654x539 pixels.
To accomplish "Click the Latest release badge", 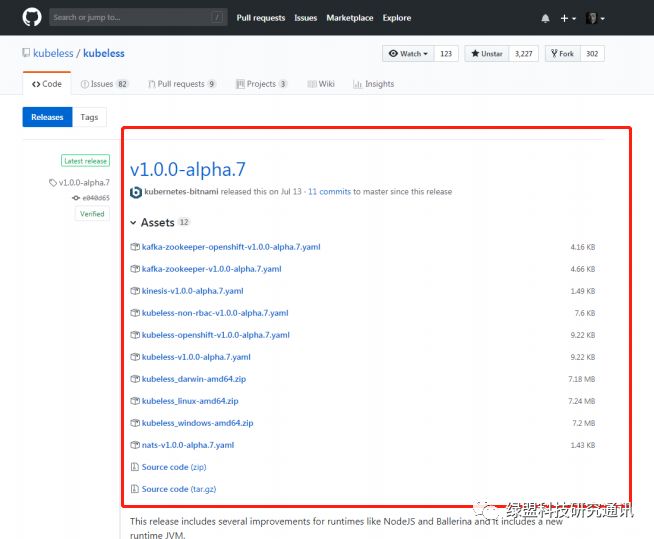I will pyautogui.click(x=86, y=161).
